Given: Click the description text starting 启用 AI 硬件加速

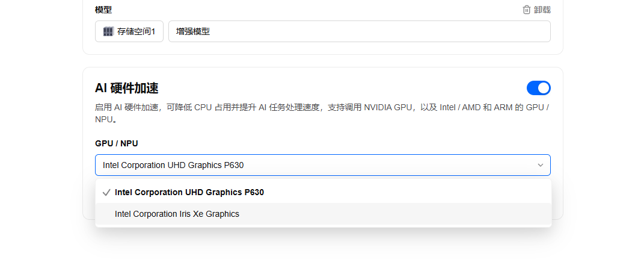Looking at the screenshot, I should [x=322, y=113].
